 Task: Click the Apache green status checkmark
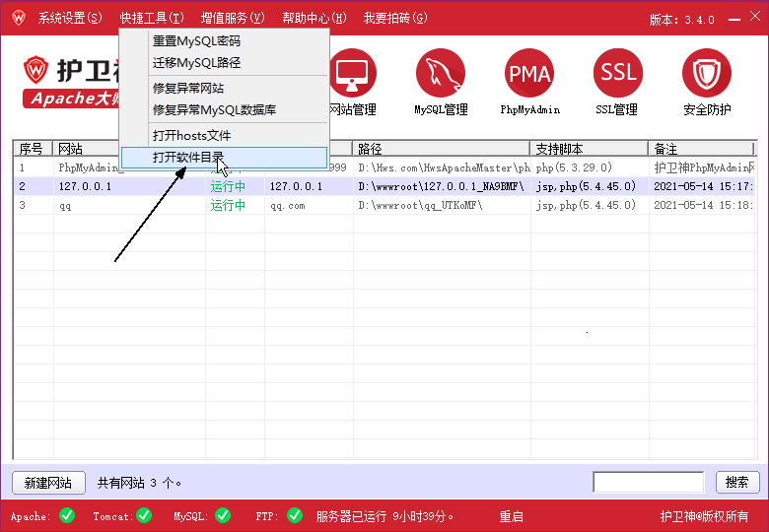coord(67,515)
